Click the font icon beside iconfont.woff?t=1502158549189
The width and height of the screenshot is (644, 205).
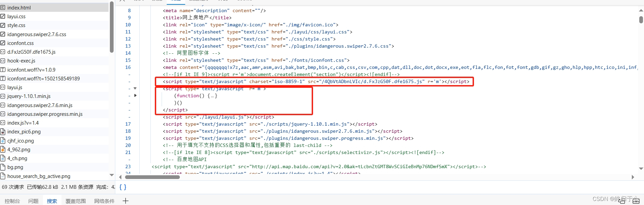pos(3,78)
